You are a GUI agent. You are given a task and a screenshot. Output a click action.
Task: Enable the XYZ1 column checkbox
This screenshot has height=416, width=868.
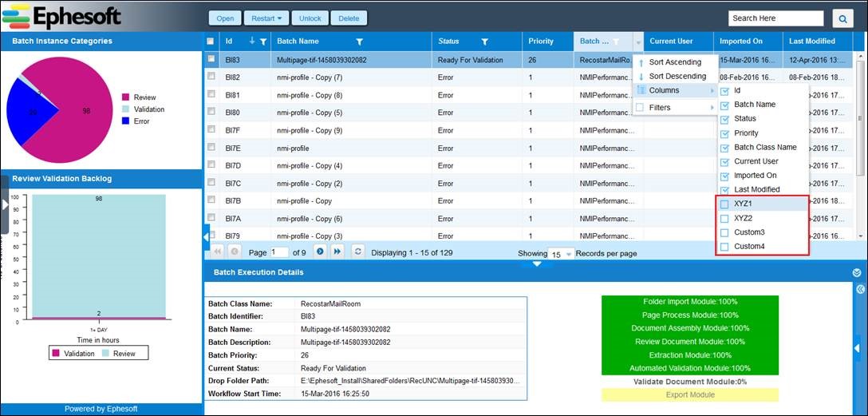tap(724, 204)
